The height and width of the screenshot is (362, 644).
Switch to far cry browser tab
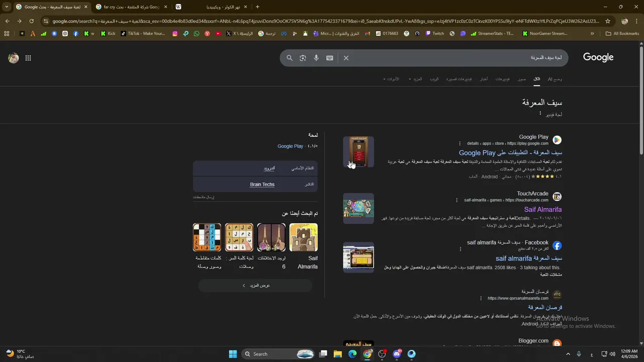coord(131,7)
